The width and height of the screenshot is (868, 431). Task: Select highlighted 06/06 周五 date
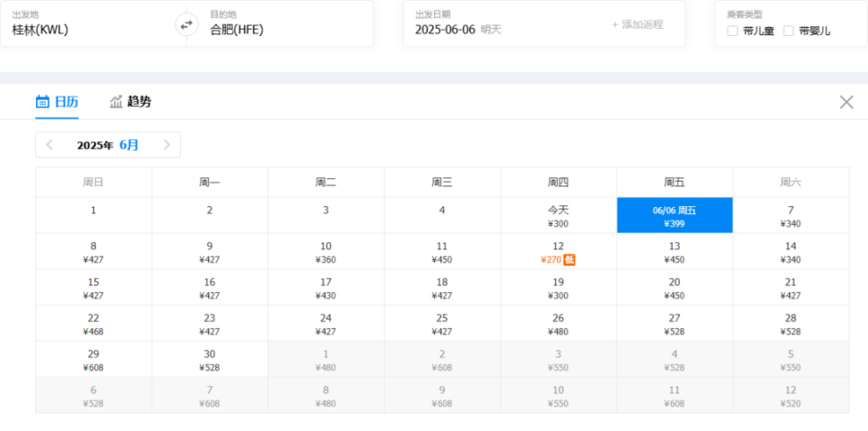point(675,216)
